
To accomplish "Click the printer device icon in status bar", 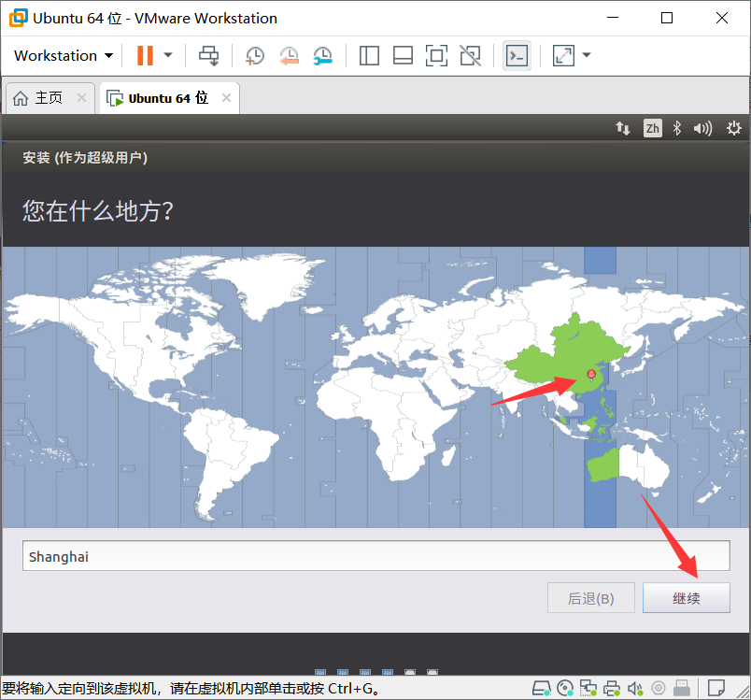I will 612,688.
